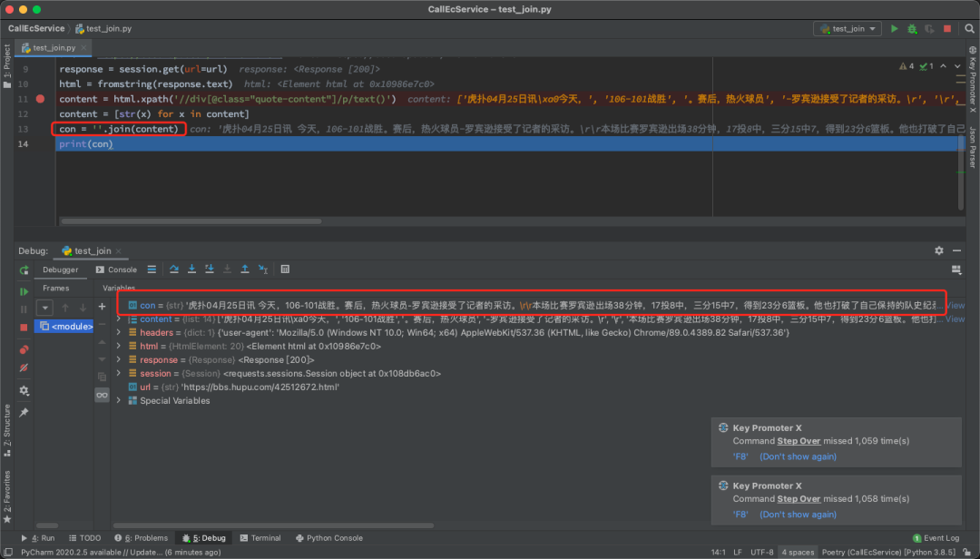The image size is (980, 559).
Task: Stop the process with top toolbar stop icon
Action: point(947,29)
